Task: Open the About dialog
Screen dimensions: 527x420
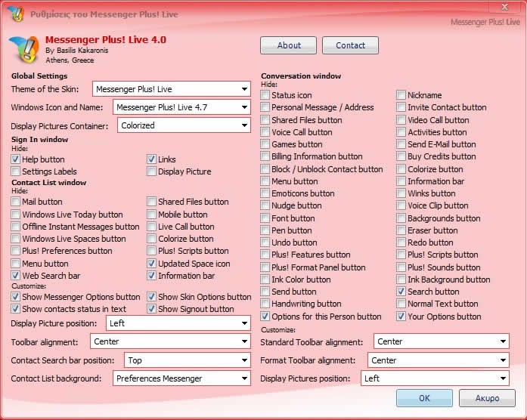Action: tap(288, 45)
